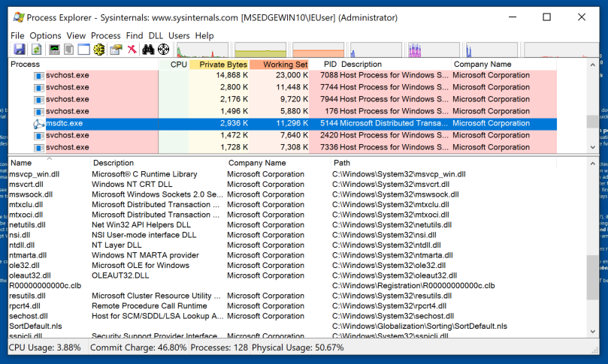608x364 pixels.
Task: Click the yellow commit history graph
Action: pos(260,50)
